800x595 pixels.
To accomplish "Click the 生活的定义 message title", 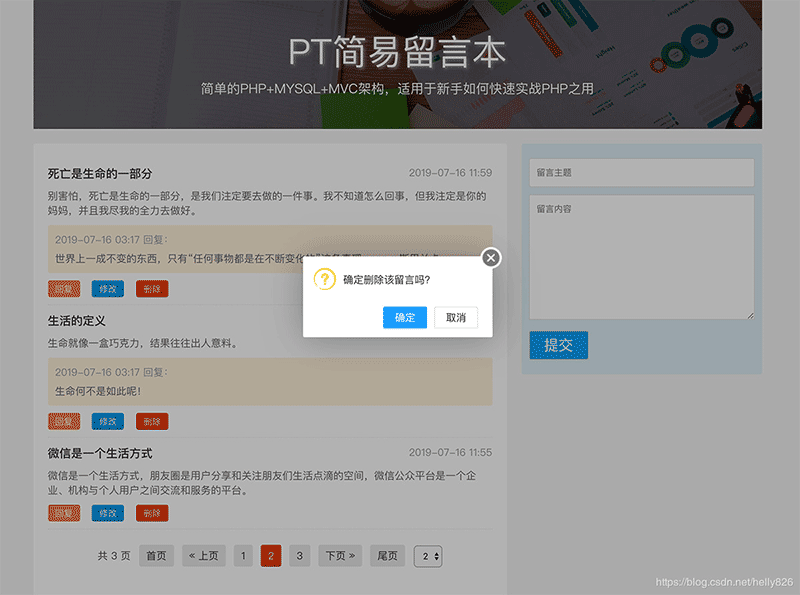I will point(77,321).
